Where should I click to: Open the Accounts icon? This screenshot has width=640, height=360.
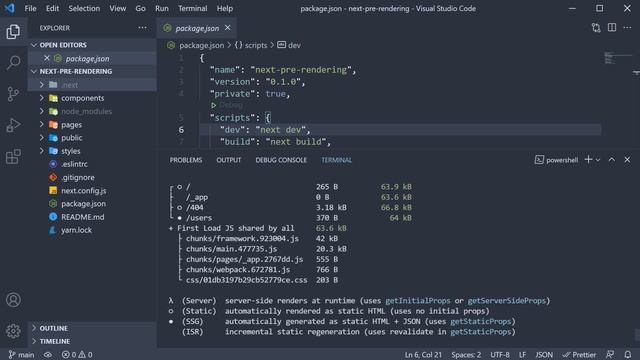(x=13, y=300)
